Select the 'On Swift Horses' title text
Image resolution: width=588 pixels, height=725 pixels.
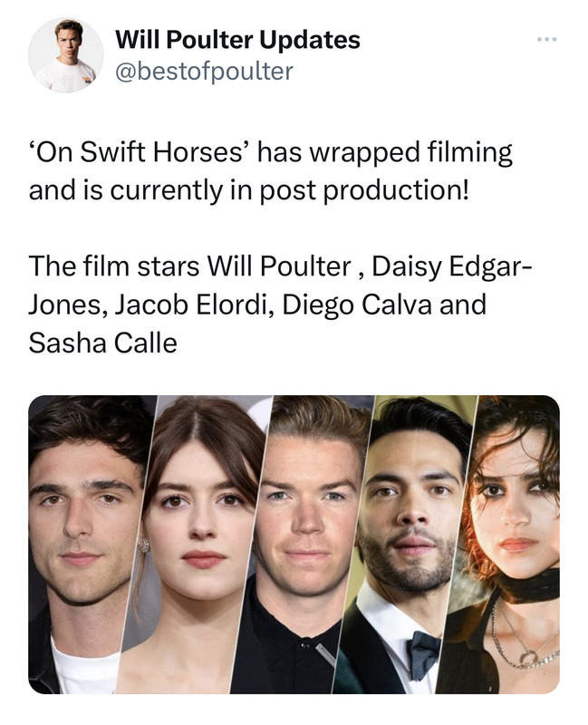(x=140, y=152)
